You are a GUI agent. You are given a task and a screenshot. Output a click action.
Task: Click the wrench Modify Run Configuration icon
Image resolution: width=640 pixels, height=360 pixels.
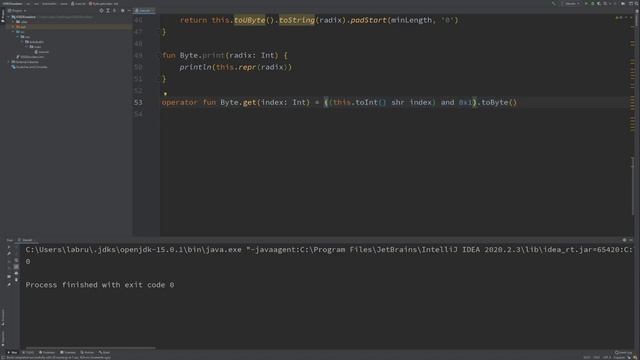(9, 254)
